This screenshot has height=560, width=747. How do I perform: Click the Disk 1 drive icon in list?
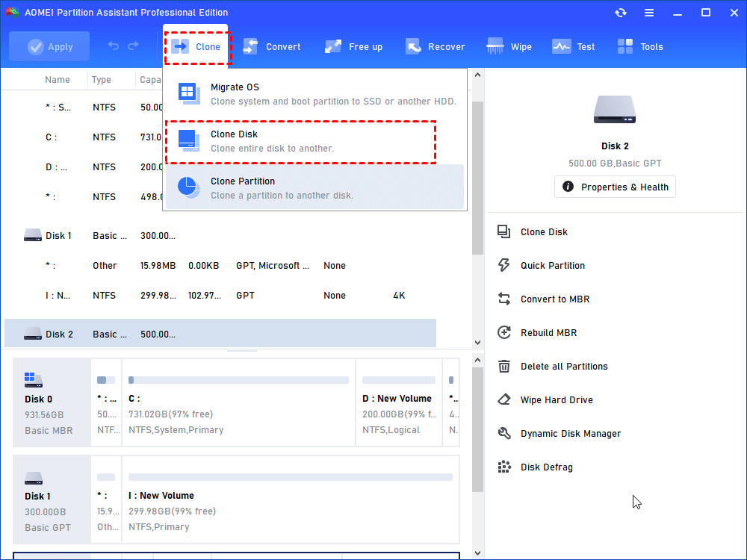point(33,235)
